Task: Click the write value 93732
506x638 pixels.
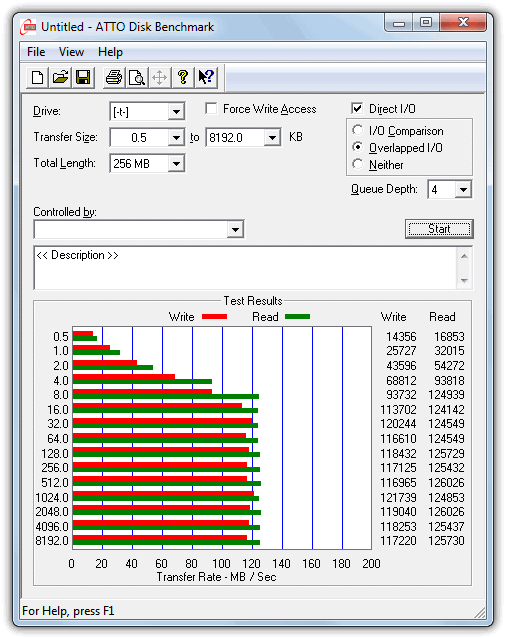Action: point(401,395)
